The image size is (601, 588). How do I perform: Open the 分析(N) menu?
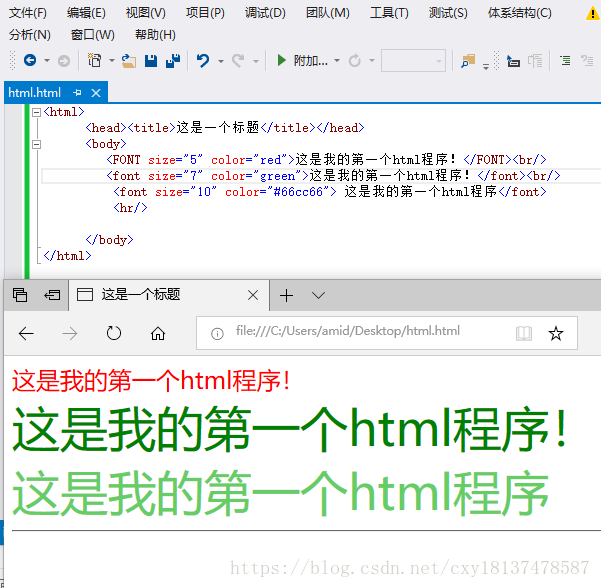(x=30, y=35)
